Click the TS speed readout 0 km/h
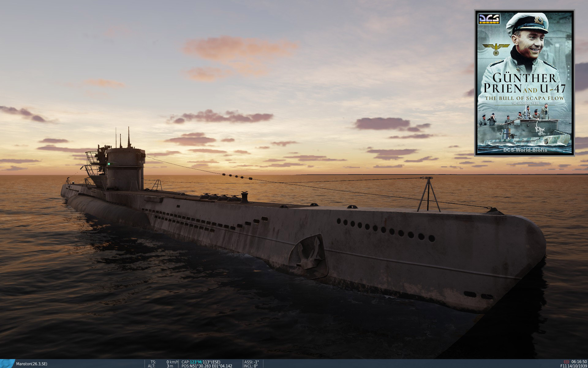The height and width of the screenshot is (368, 588). click(172, 362)
